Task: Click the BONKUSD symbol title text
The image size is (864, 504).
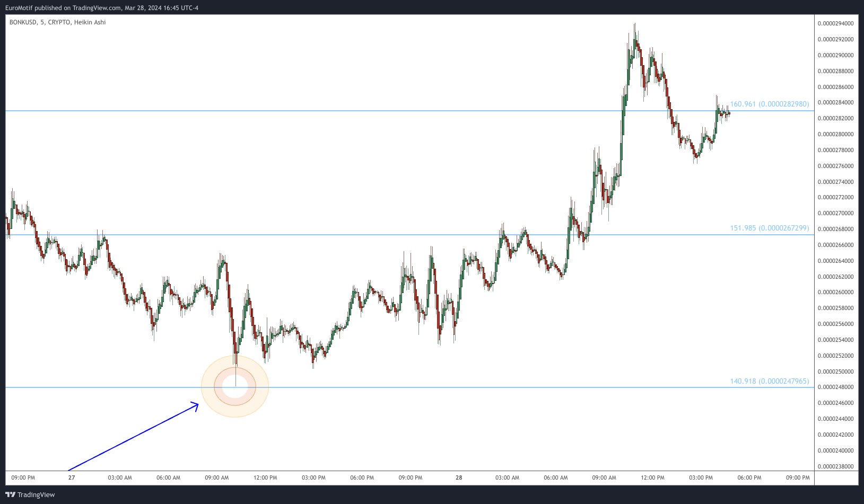Action: coord(57,22)
